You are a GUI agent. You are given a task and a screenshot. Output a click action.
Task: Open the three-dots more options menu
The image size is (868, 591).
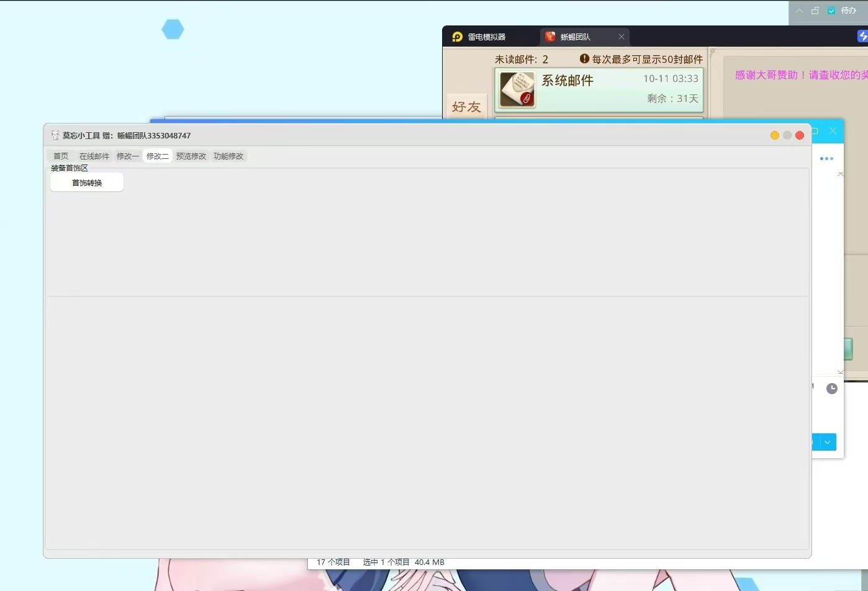tap(826, 159)
